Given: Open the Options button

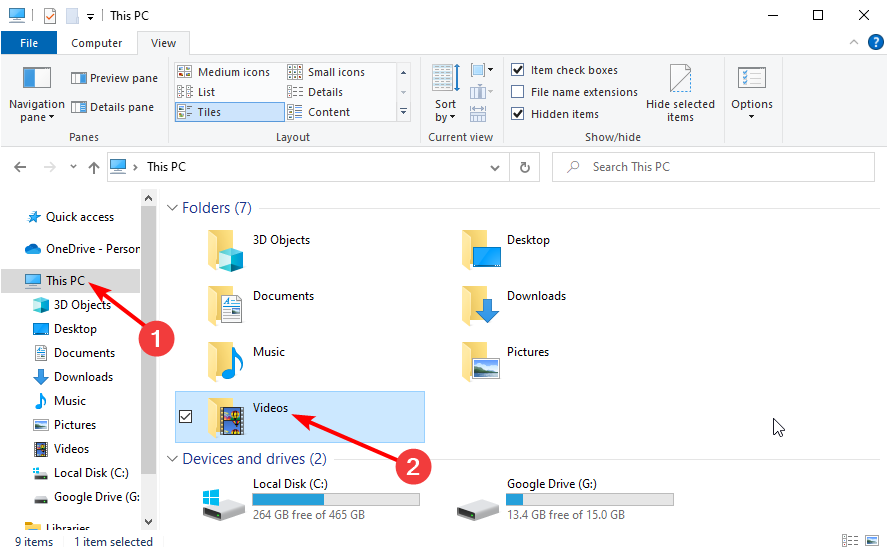Looking at the screenshot, I should click(752, 93).
